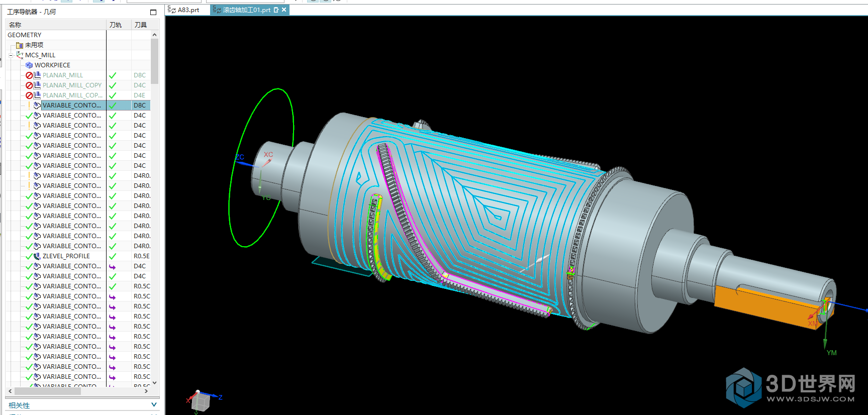
Task: Click the pop-out icon on the 滚齿轴加工01.prt tab
Action: tap(276, 10)
